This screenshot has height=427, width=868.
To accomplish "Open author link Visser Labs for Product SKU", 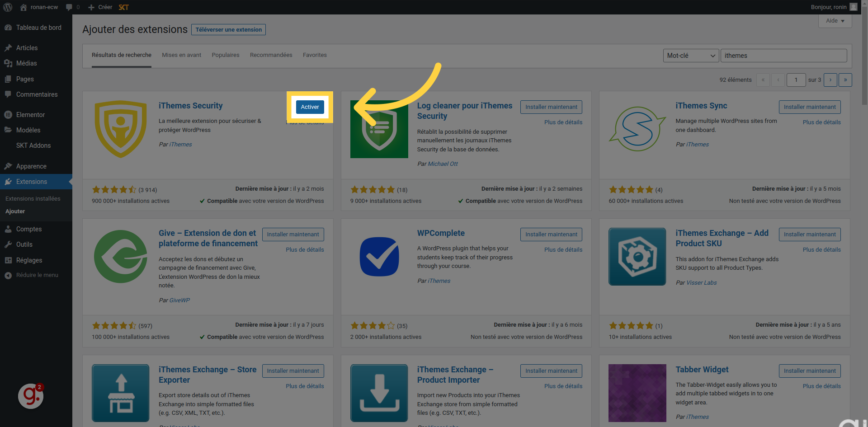I will pyautogui.click(x=701, y=283).
